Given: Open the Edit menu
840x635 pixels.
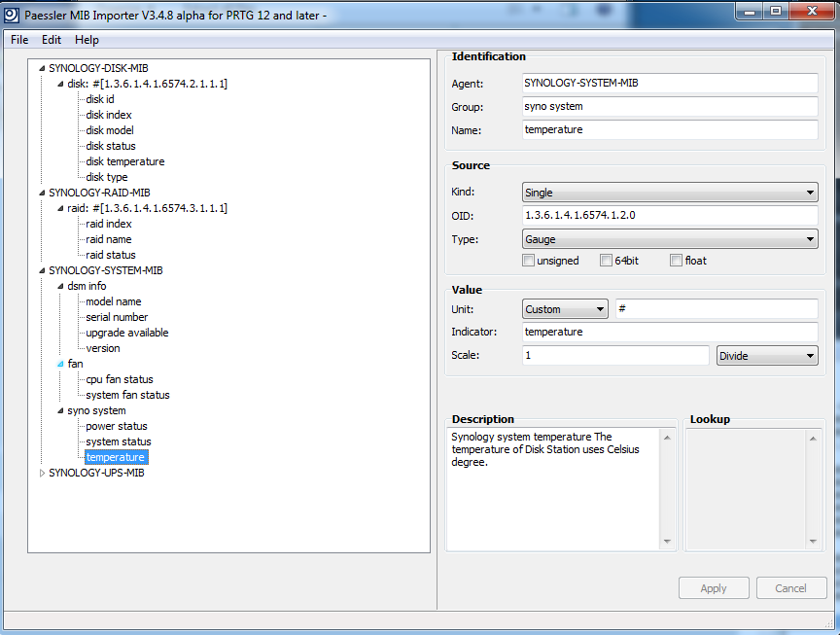Looking at the screenshot, I should tap(52, 40).
